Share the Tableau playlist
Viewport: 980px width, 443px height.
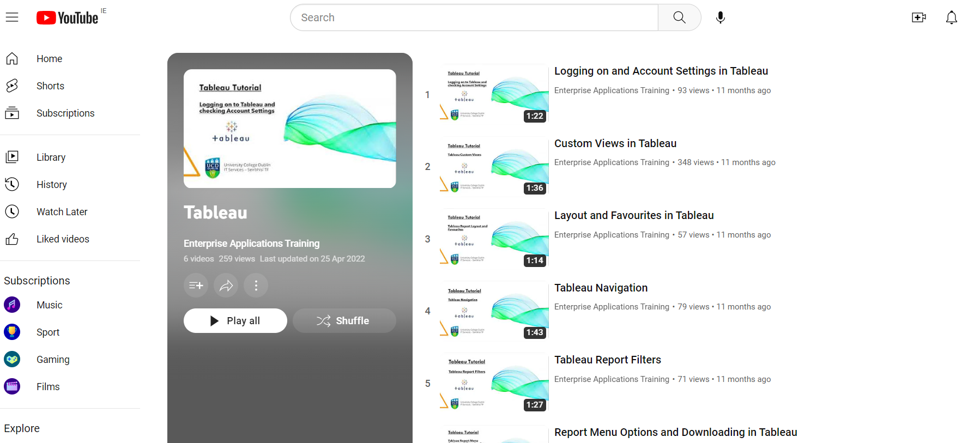point(226,285)
